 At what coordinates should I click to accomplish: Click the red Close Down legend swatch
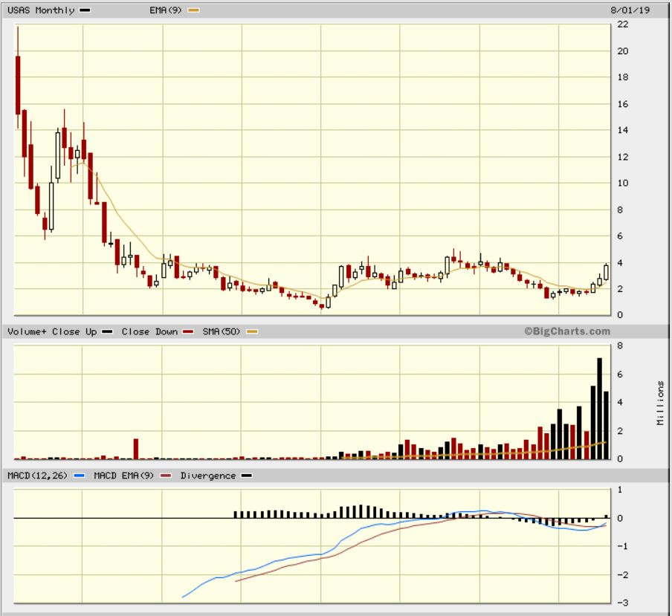click(188, 332)
